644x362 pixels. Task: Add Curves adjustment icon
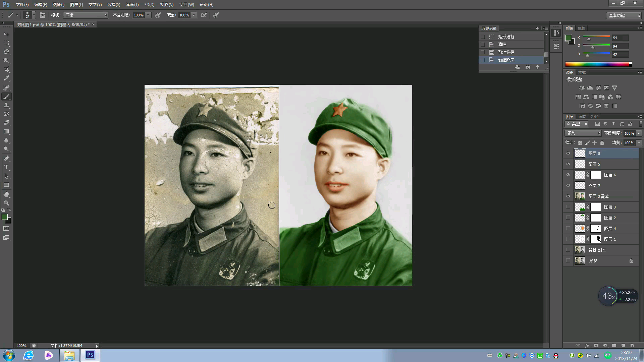tap(598, 88)
